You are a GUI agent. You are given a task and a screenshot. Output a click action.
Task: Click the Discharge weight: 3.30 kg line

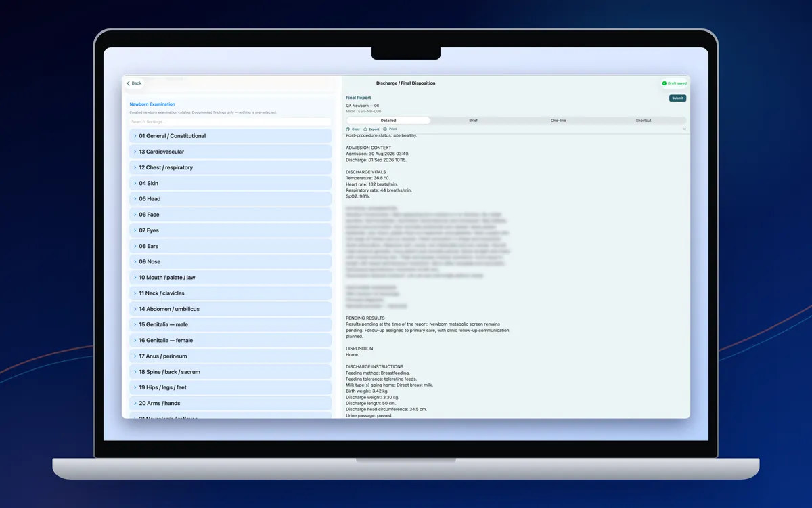[x=372, y=398]
